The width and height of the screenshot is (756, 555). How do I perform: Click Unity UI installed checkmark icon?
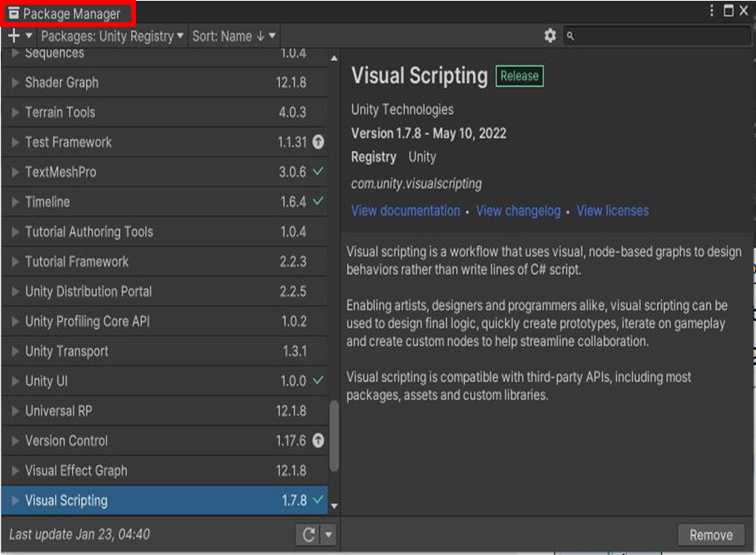[318, 380]
